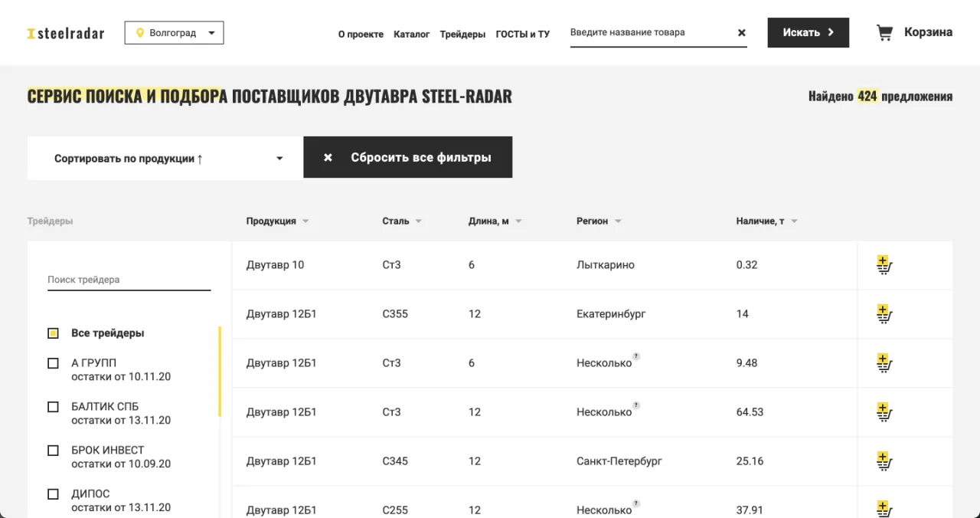The height and width of the screenshot is (518, 980).
Task: Click the question mark near Несколько region
Action: 635,356
